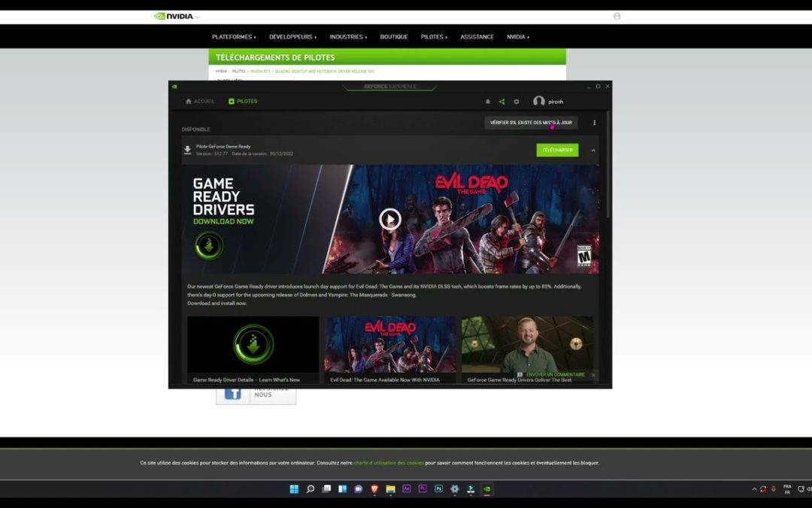812x508 pixels.
Task: Open the Accueil home tab in GeForce Experience
Action: coord(200,102)
